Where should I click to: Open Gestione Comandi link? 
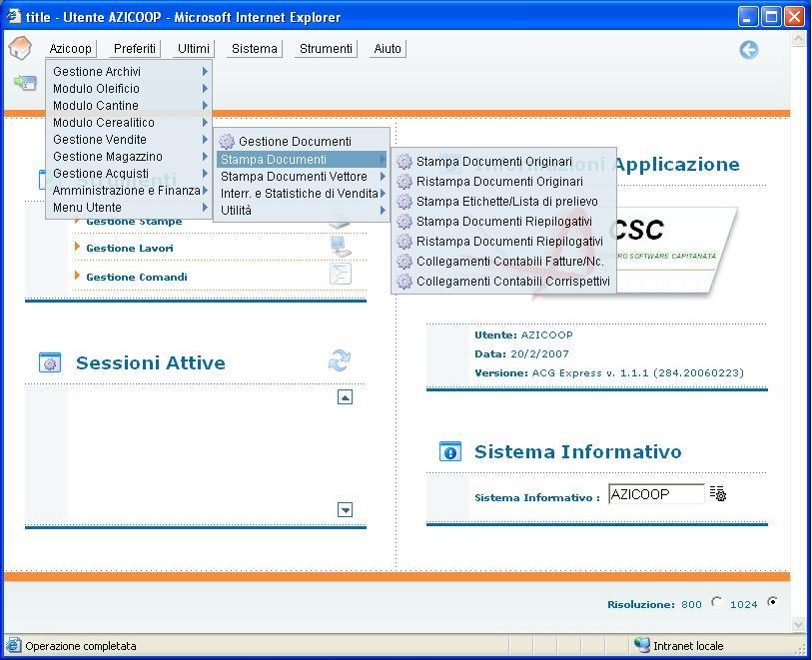[x=137, y=277]
